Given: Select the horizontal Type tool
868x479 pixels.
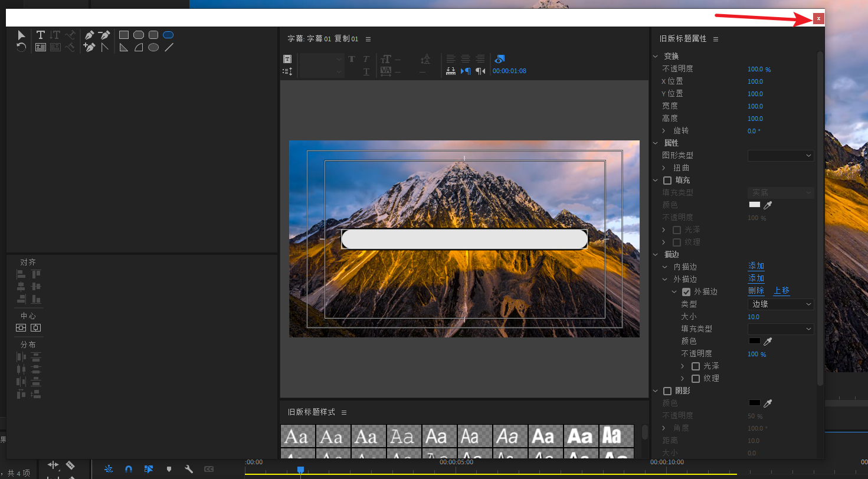Looking at the screenshot, I should [x=40, y=35].
